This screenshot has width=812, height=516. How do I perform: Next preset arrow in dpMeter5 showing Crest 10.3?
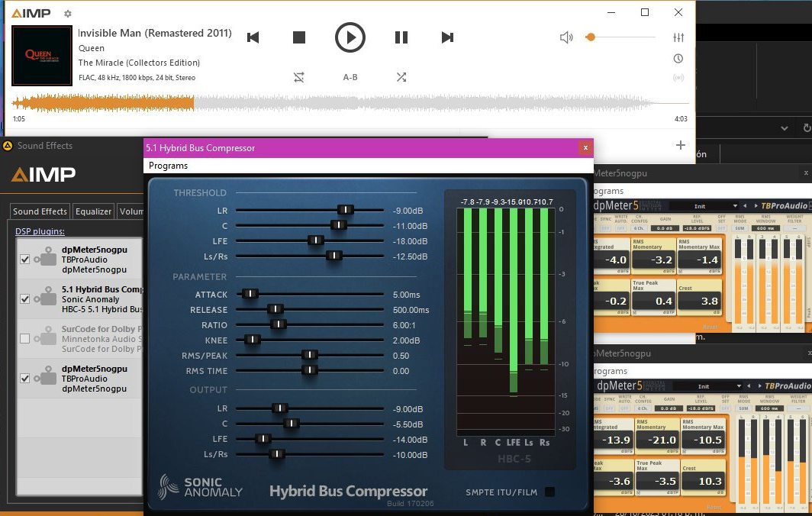[759, 386]
